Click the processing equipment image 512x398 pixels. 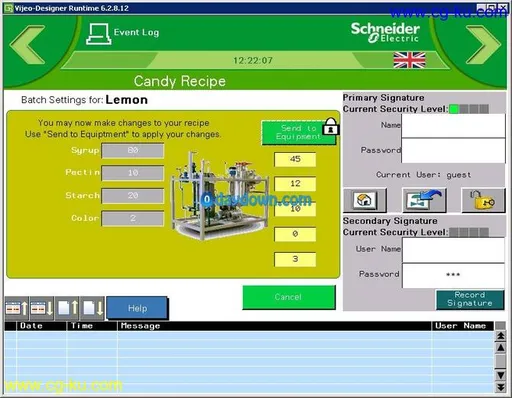tap(220, 196)
